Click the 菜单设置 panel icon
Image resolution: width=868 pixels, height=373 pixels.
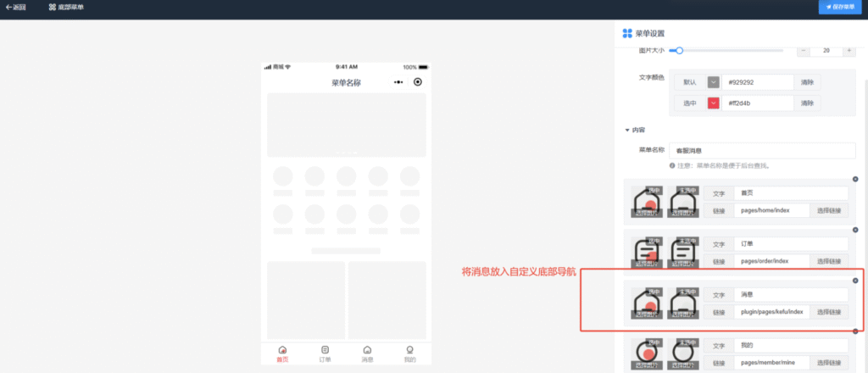point(627,33)
